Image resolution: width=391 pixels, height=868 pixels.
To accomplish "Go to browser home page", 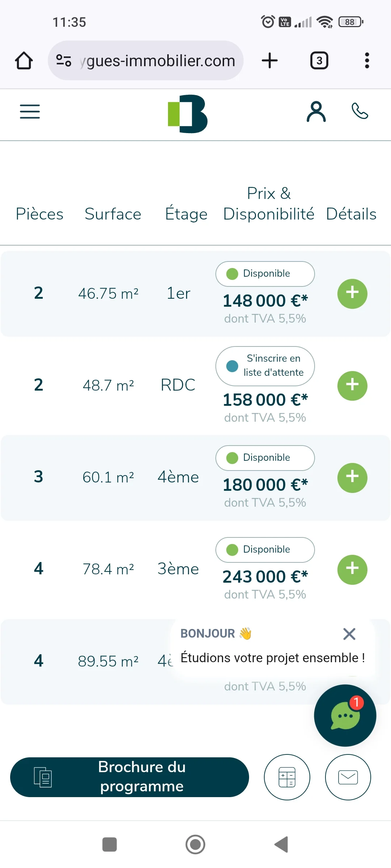I will pyautogui.click(x=24, y=60).
